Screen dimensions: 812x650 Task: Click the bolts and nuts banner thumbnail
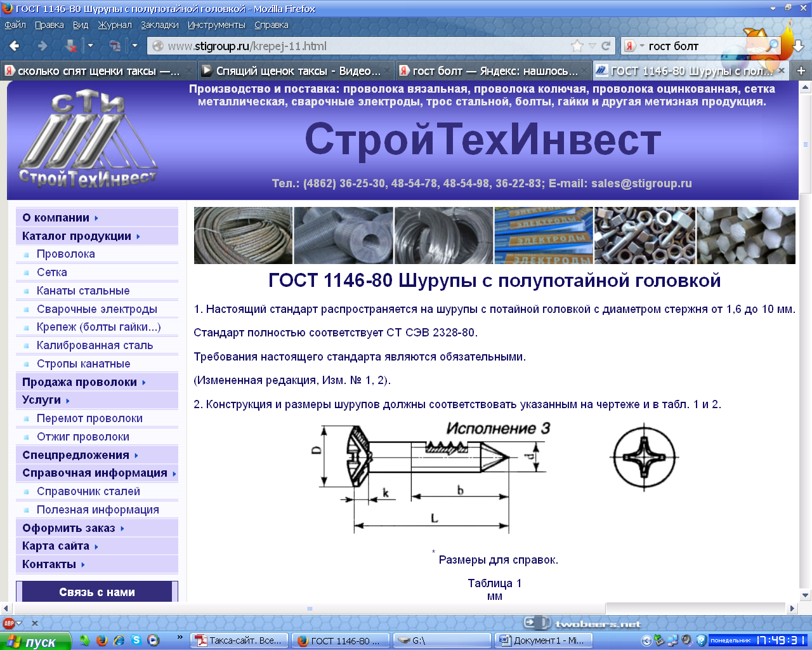644,235
